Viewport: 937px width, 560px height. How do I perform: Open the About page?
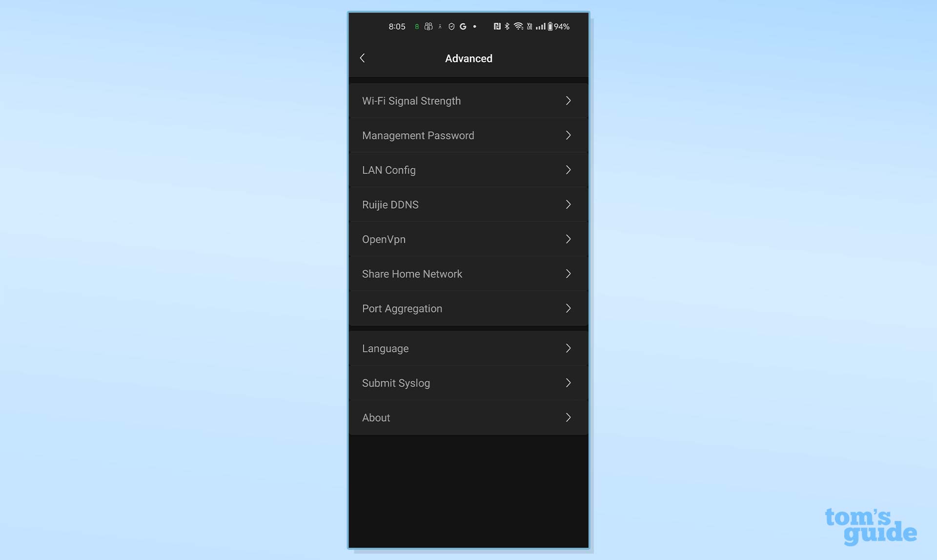(468, 418)
